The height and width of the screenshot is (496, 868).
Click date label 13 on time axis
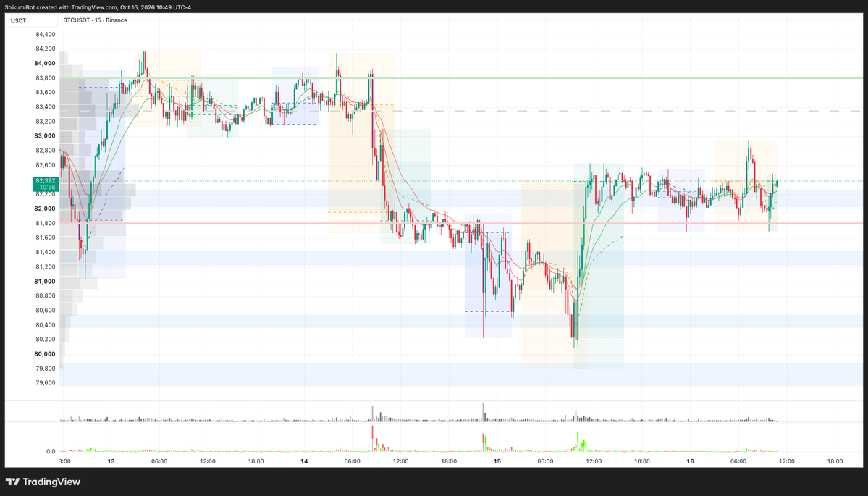point(111,461)
